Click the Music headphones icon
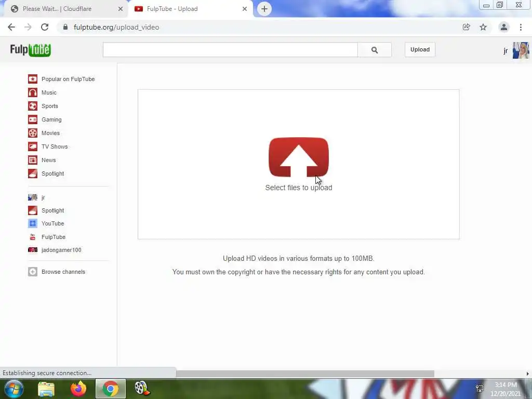532x399 pixels. tap(33, 92)
